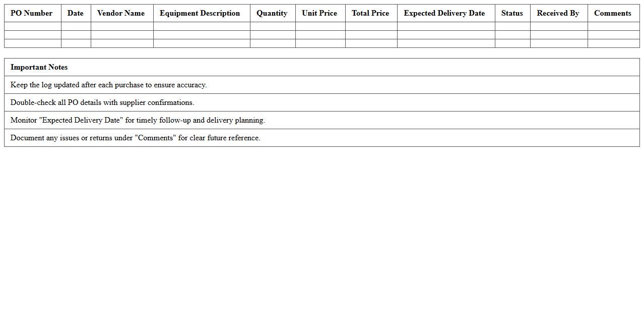Click the Unit Price header cell
Screen dimensions: 644x328
(319, 13)
